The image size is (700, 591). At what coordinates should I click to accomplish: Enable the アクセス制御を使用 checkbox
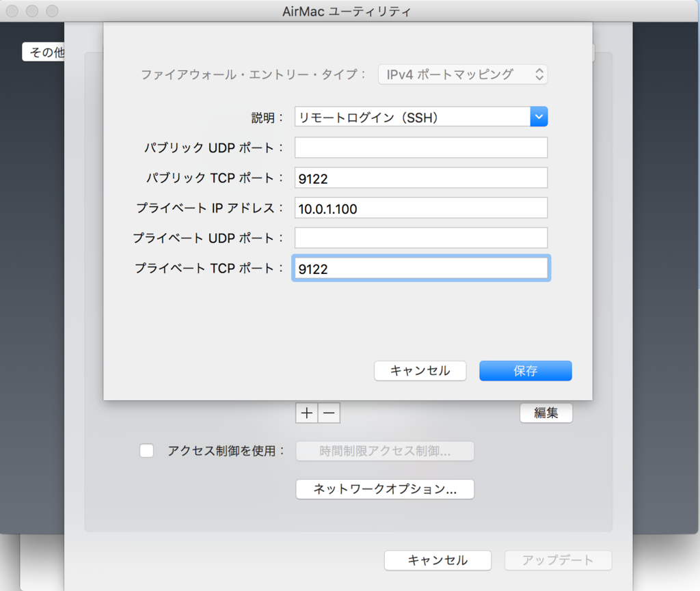click(x=146, y=450)
